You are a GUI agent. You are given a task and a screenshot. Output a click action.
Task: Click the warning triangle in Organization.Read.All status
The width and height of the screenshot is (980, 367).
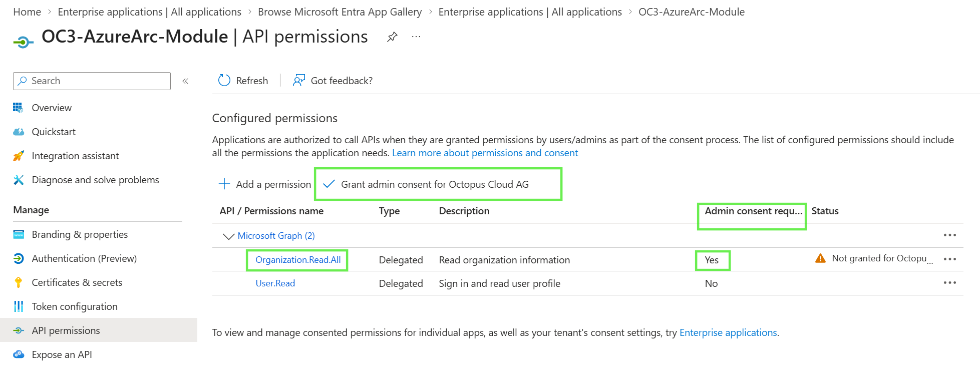coord(820,258)
